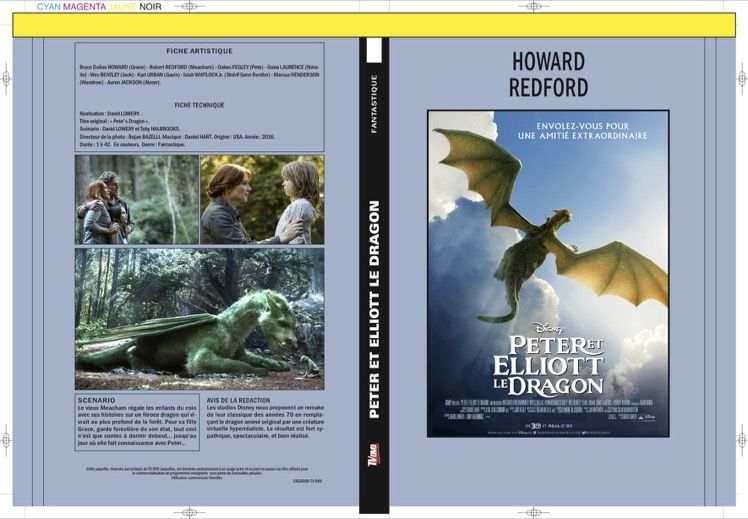
Task: Click the CYAN color label
Action: tap(49, 7)
